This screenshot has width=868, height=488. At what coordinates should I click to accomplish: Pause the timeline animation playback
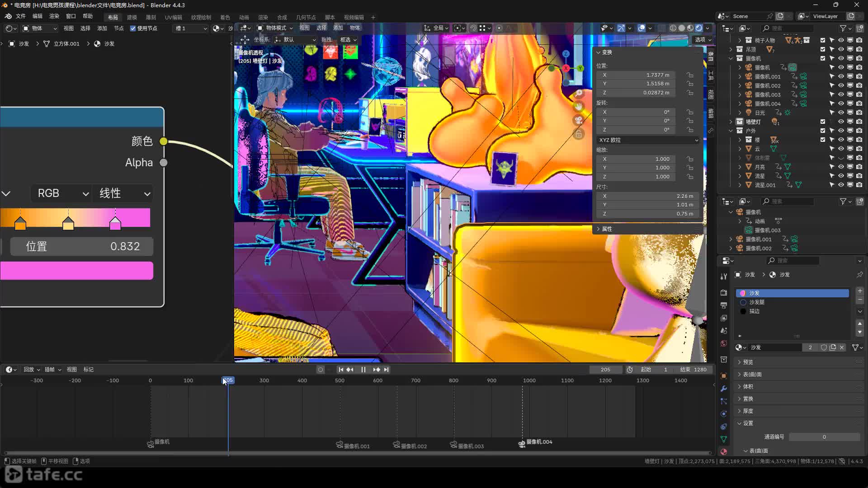point(363,370)
